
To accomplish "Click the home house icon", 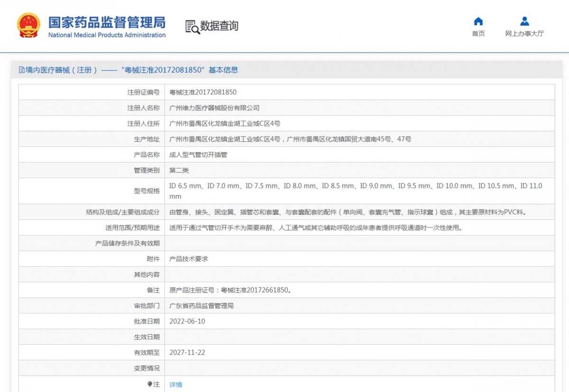I will [x=478, y=21].
